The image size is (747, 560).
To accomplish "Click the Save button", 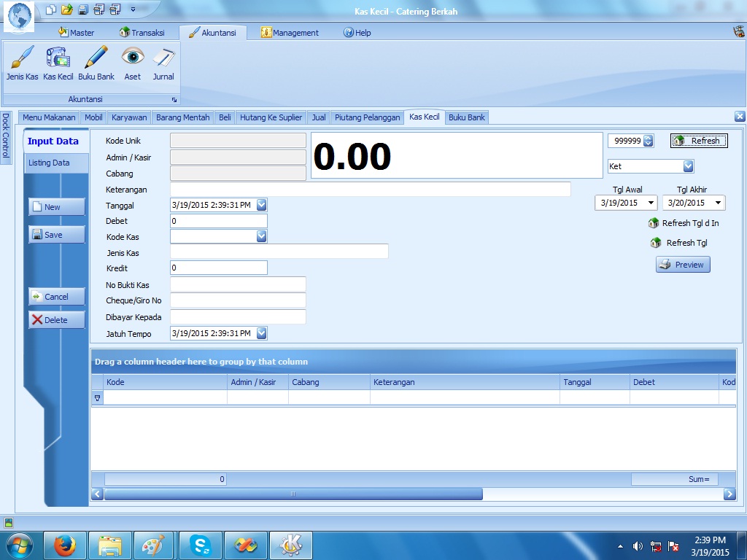I will point(57,235).
